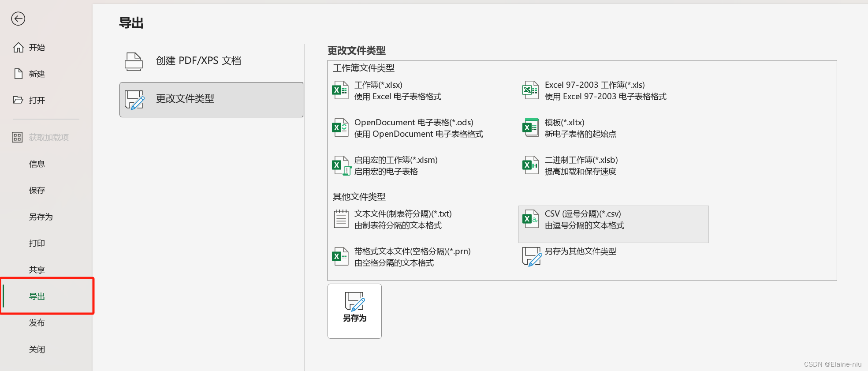Select 带格式文本文件(空格分隔)(*.prn) text

[413, 251]
